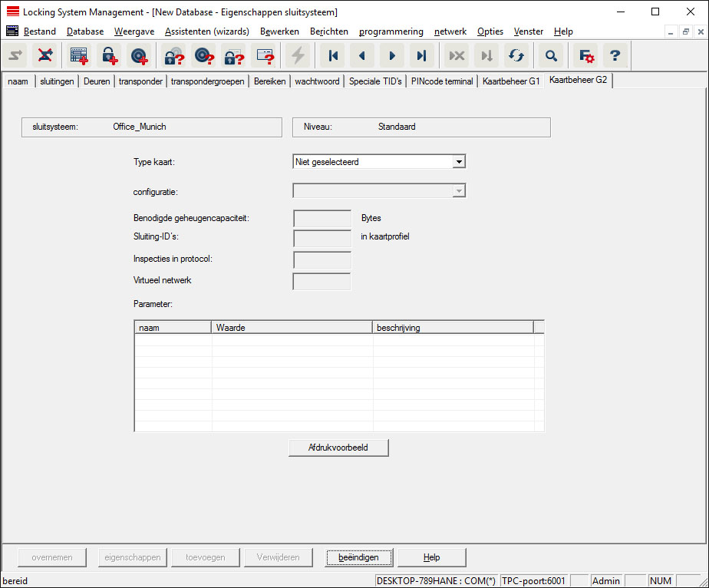The height and width of the screenshot is (588, 709).
Task: Click the Help button at bottom
Action: [x=431, y=557]
